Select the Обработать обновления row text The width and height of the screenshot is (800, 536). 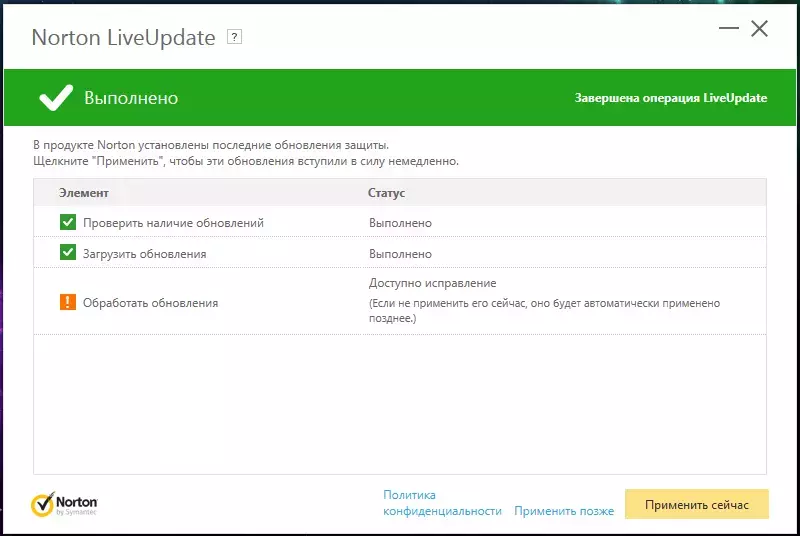[151, 303]
